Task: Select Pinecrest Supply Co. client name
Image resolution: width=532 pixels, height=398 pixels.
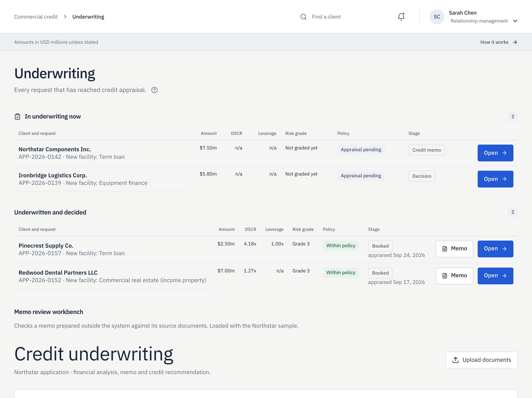Action: pos(46,246)
